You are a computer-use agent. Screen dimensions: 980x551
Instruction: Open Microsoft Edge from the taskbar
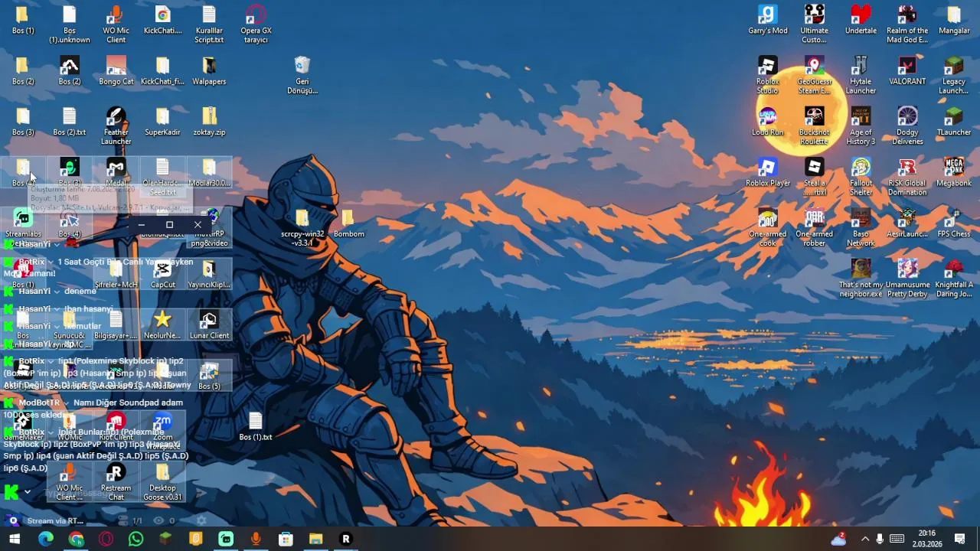[x=46, y=539]
